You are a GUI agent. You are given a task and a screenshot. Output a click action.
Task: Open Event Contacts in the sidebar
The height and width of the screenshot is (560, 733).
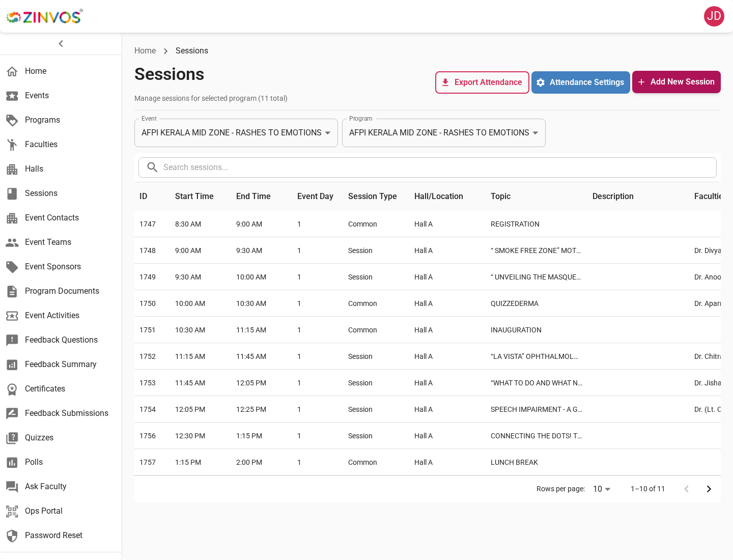[61, 218]
